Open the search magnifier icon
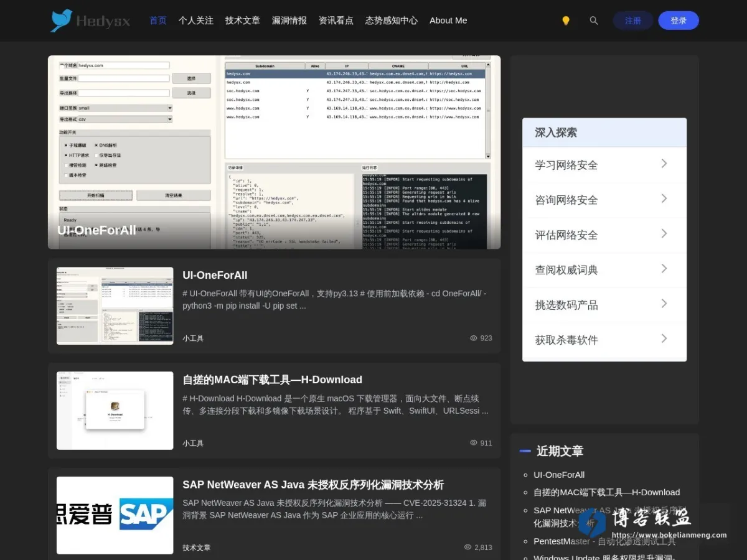Viewport: 747px width, 560px height. (x=594, y=21)
